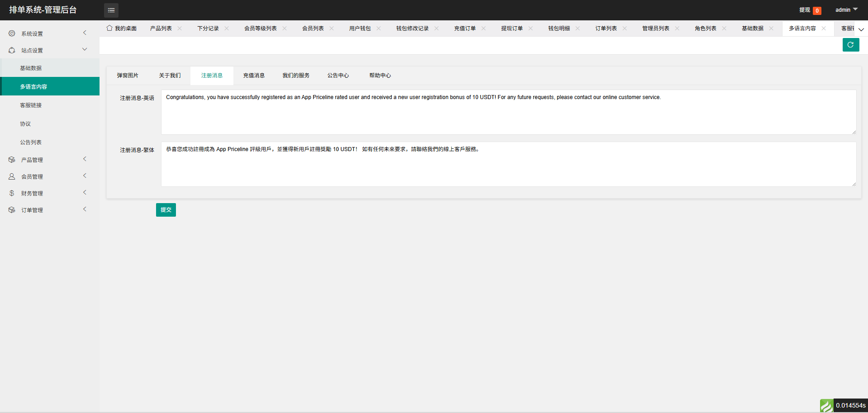
Task: Open the admin user dropdown
Action: [846, 9]
